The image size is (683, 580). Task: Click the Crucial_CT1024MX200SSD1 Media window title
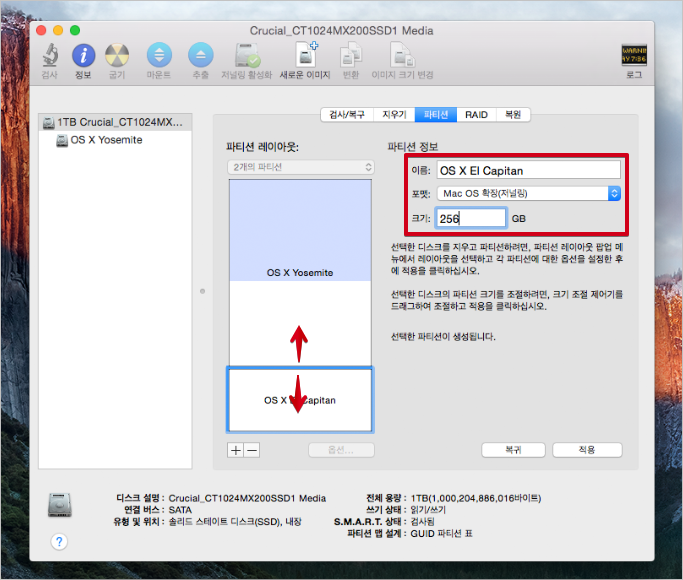[x=342, y=30]
